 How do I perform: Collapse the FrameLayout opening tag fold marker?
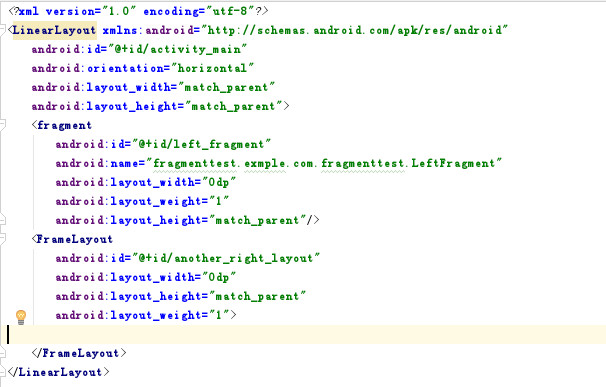(x=2, y=238)
